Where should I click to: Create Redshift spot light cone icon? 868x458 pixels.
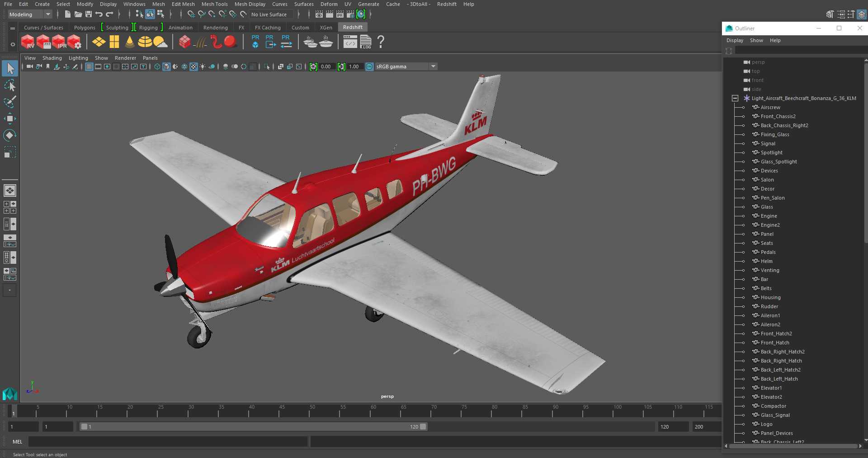pyautogui.click(x=130, y=42)
